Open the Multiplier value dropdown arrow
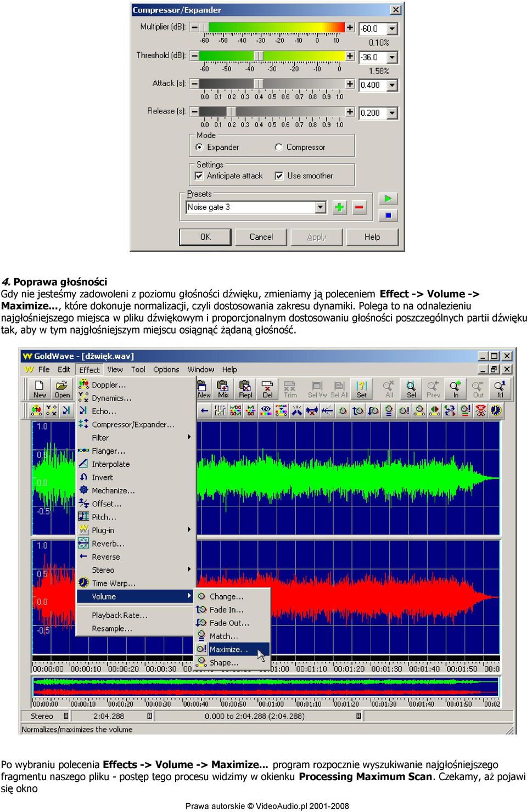This screenshot has height=812, width=527. tap(392, 29)
